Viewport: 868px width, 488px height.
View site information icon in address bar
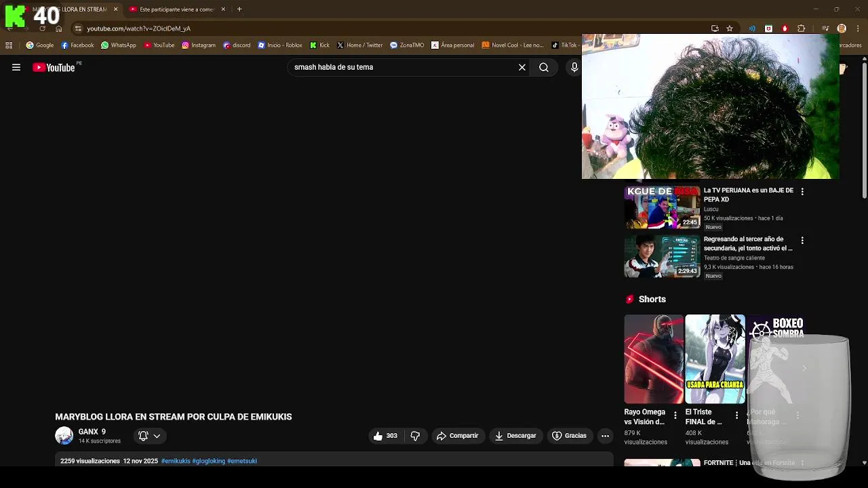79,28
